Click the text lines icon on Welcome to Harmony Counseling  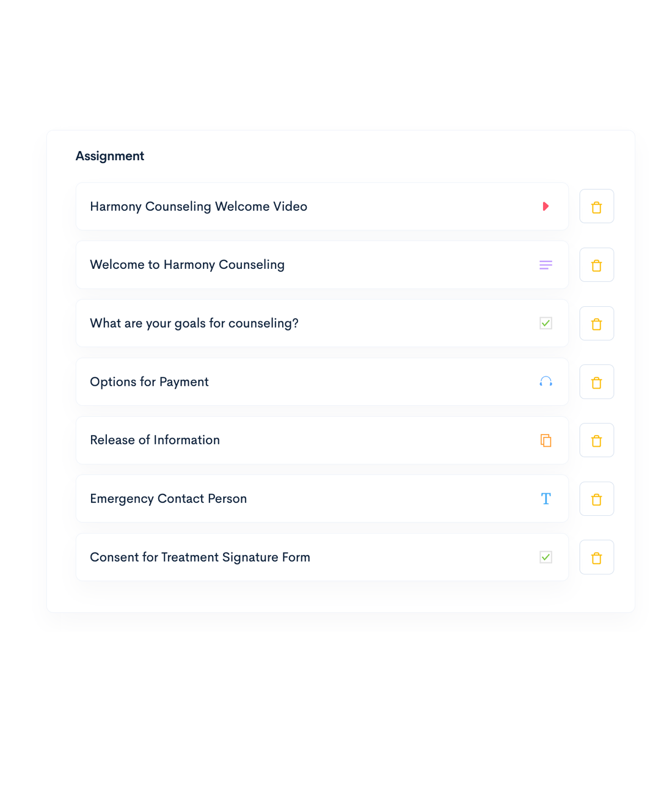[x=546, y=265]
